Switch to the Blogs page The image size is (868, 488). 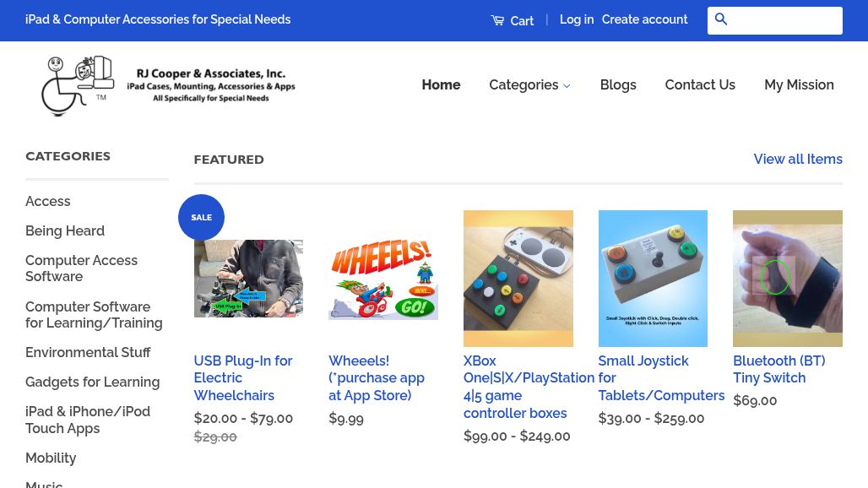pos(618,84)
